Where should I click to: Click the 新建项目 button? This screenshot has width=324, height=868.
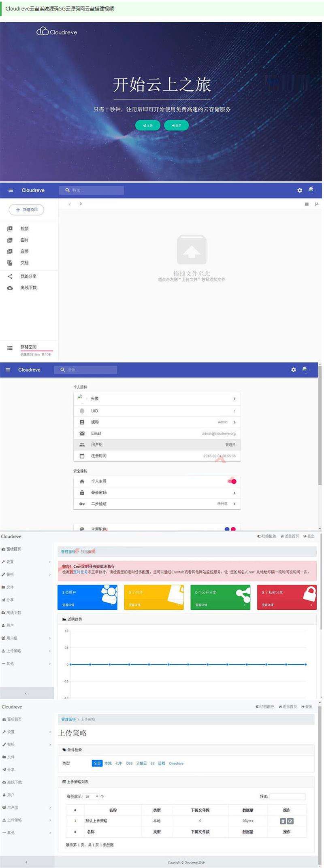tap(27, 210)
